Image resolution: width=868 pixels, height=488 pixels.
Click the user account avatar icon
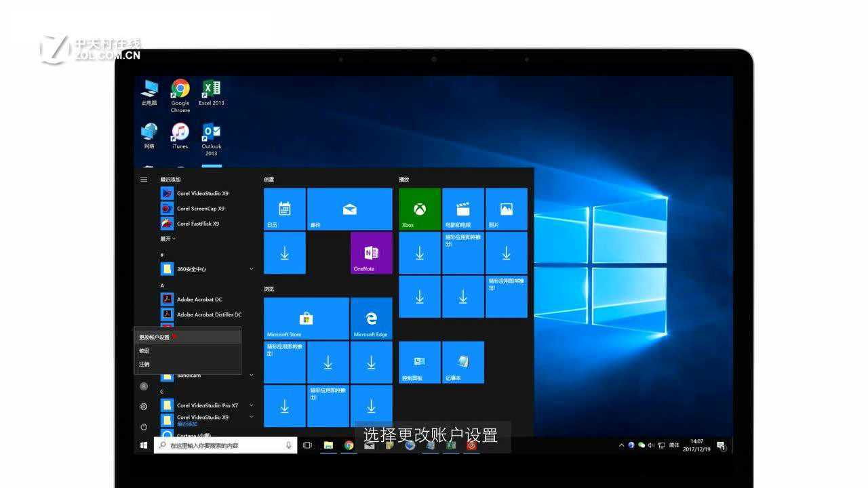[144, 386]
